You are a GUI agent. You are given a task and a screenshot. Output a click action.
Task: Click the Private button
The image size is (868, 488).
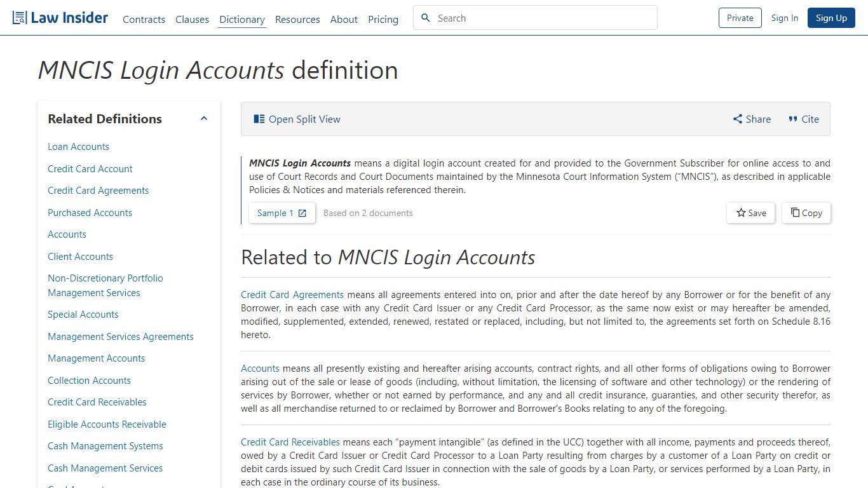point(740,18)
